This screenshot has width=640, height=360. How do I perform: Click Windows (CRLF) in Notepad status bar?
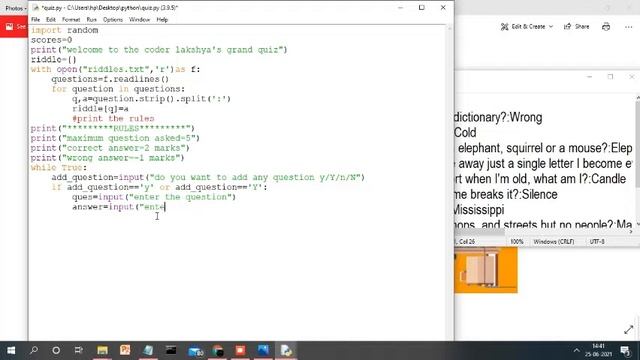tap(553, 242)
